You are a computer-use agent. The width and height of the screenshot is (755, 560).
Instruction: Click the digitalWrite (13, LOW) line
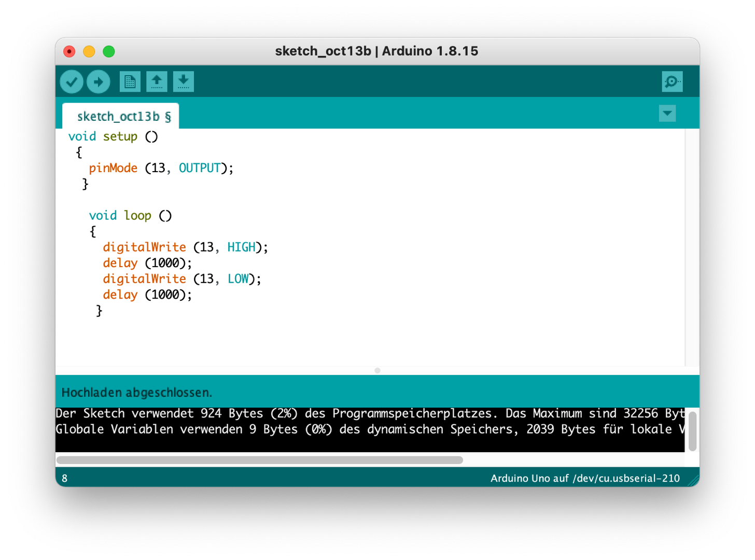click(182, 279)
